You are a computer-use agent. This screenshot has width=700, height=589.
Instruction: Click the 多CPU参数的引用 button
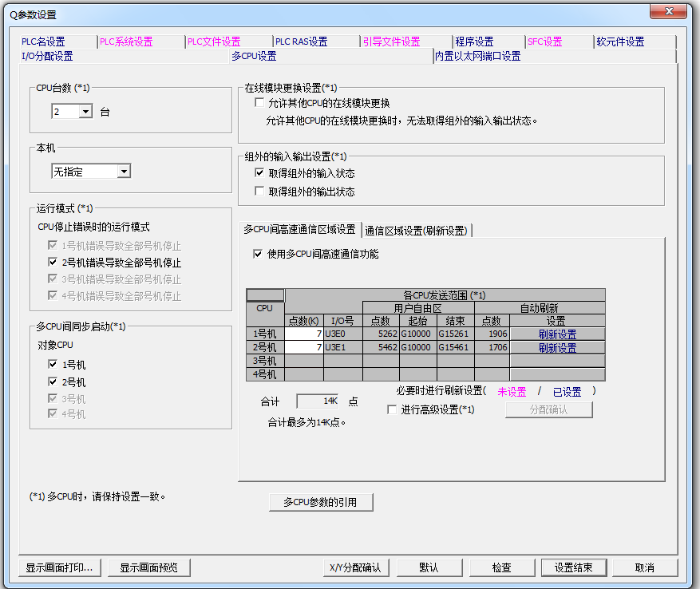pos(321,502)
